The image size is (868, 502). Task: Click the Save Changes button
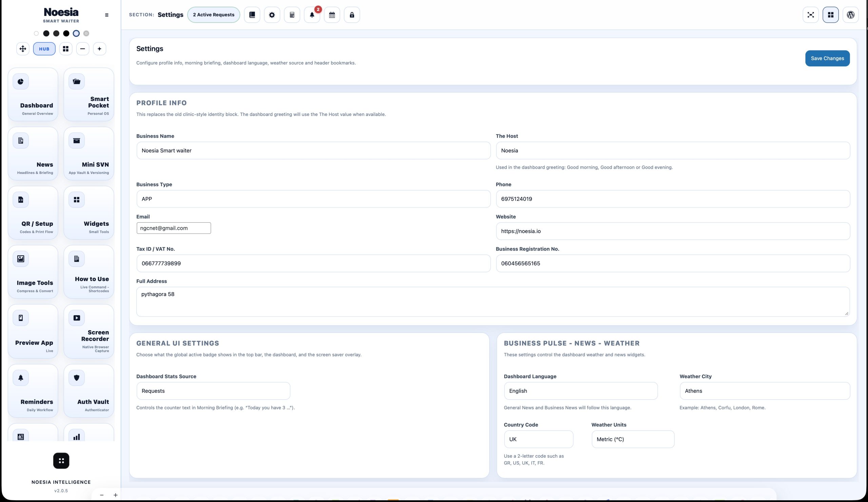(x=827, y=58)
